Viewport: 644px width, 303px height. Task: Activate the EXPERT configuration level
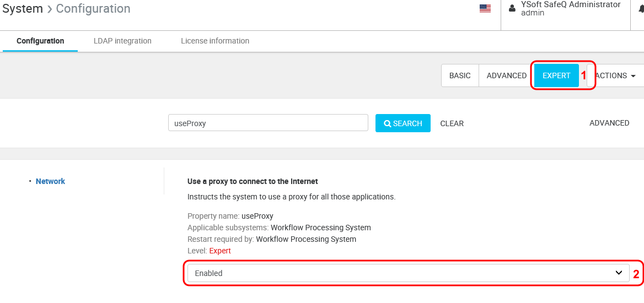point(556,75)
